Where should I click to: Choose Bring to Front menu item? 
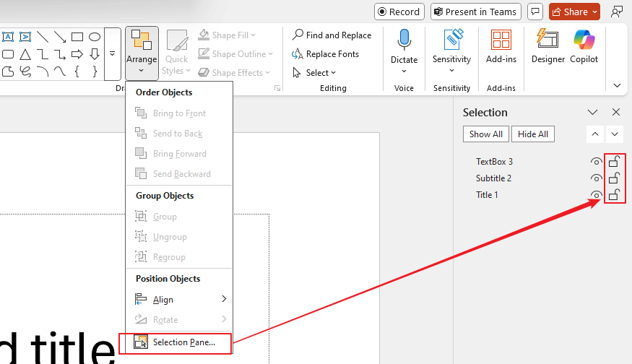[x=179, y=113]
